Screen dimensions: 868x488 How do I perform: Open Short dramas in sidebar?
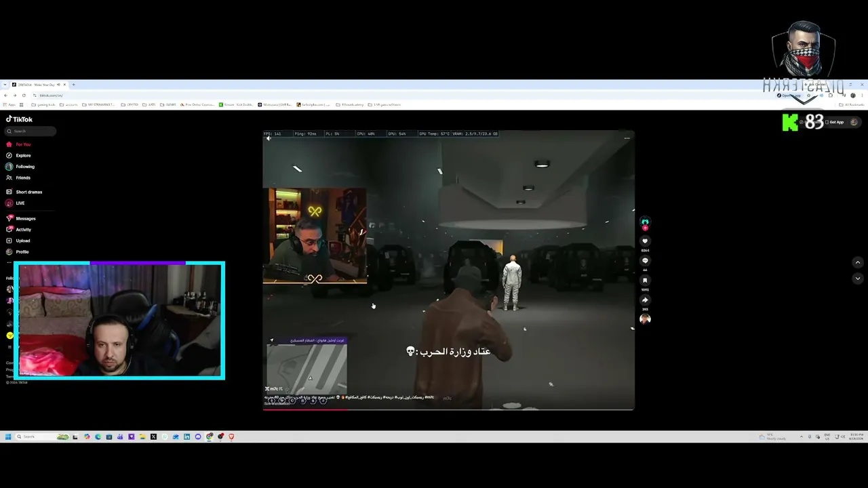24,192
